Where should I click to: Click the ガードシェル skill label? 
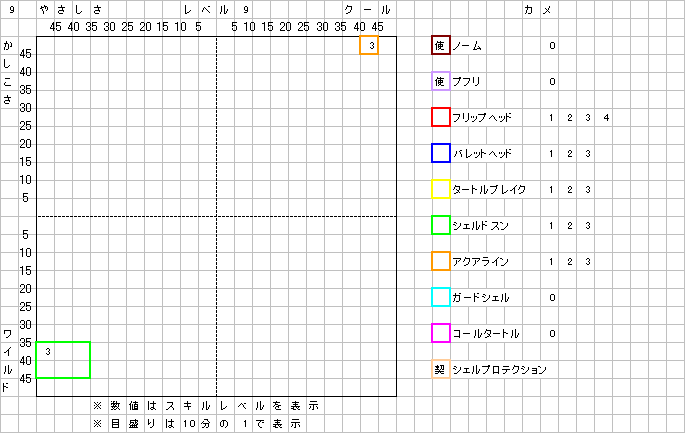pos(481,298)
